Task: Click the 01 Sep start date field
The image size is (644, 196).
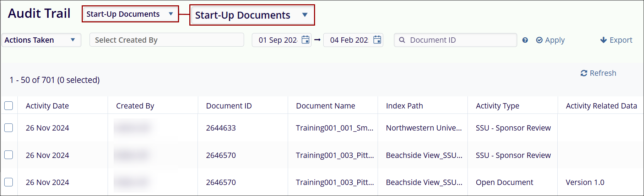Action: coord(277,40)
